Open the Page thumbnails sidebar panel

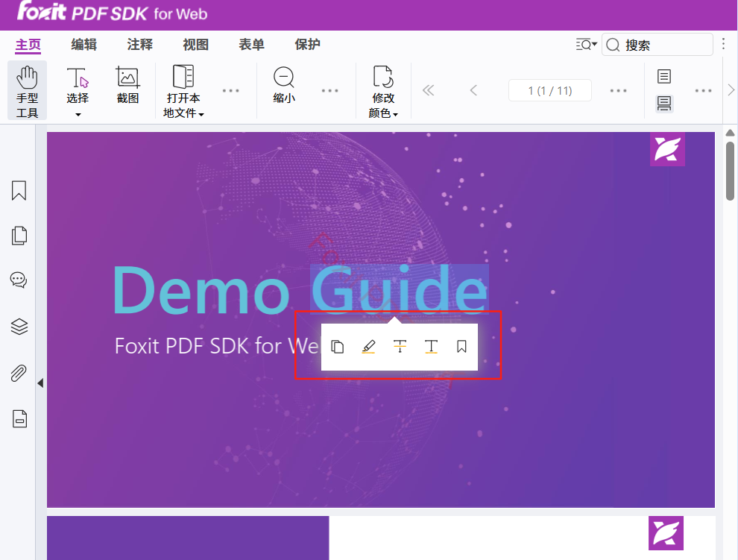[19, 236]
